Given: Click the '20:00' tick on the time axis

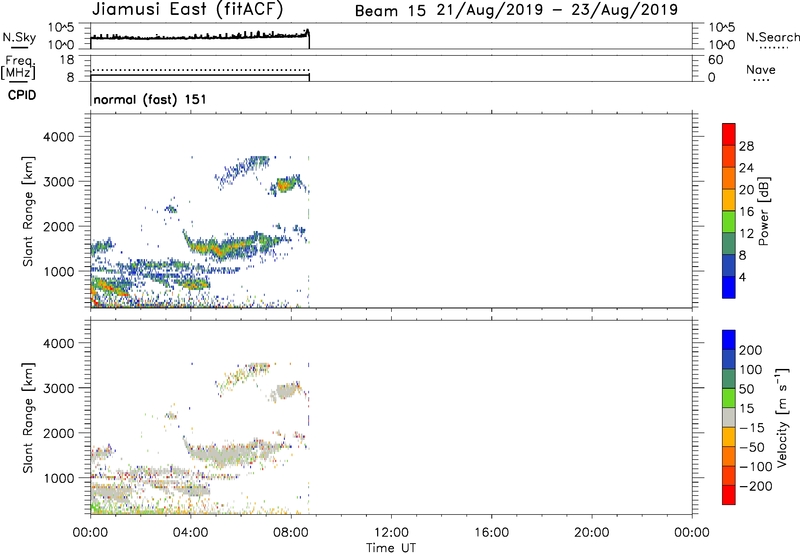Looking at the screenshot, I should [x=591, y=533].
